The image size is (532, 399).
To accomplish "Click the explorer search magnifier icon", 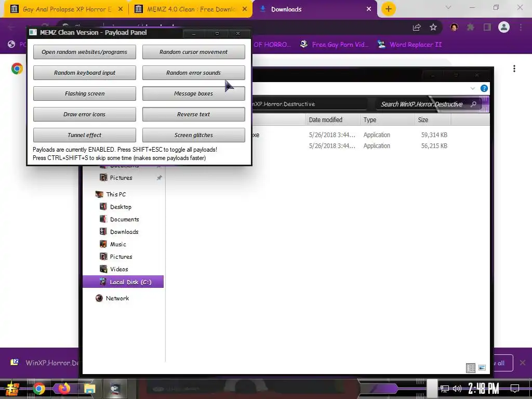I will 474,104.
